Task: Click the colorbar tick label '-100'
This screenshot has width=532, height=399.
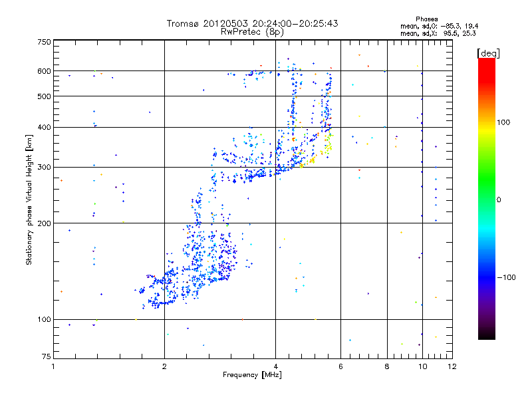Action: (x=507, y=277)
